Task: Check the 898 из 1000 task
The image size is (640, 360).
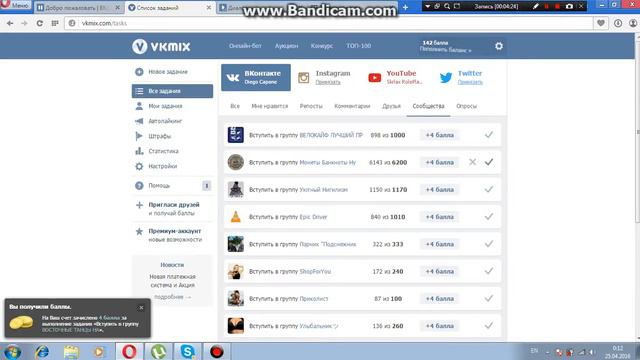Action: 489,135
